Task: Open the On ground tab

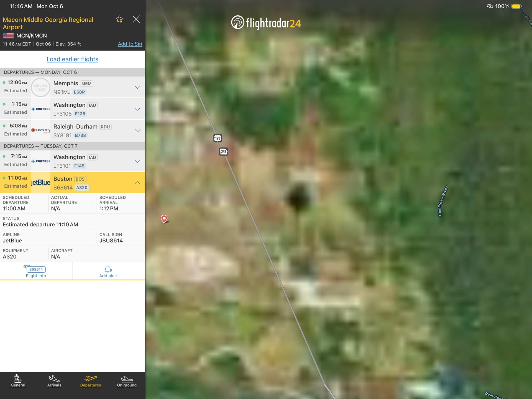Action: 127,381
